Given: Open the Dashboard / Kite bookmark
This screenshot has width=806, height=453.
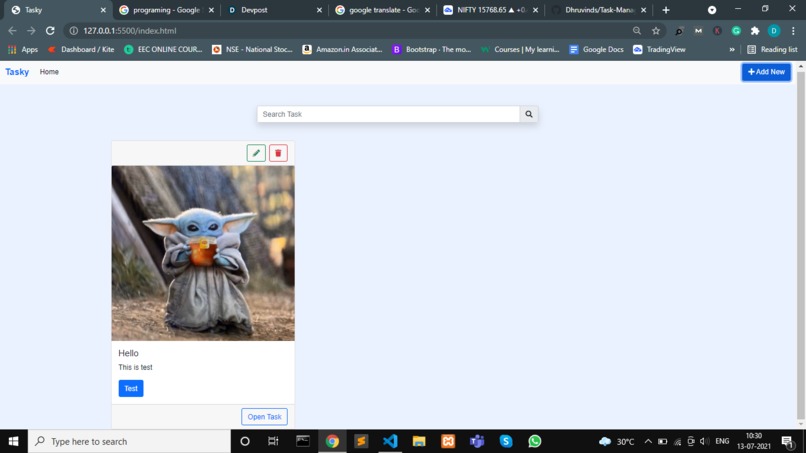Looking at the screenshot, I should coord(81,49).
